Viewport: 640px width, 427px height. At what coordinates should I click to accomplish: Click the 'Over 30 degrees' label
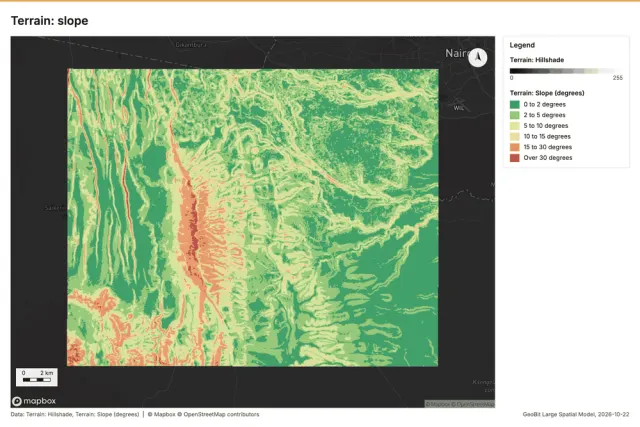[548, 158]
